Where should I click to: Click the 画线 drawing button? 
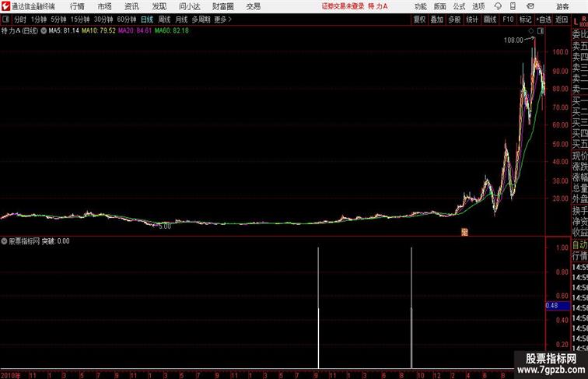(x=490, y=19)
